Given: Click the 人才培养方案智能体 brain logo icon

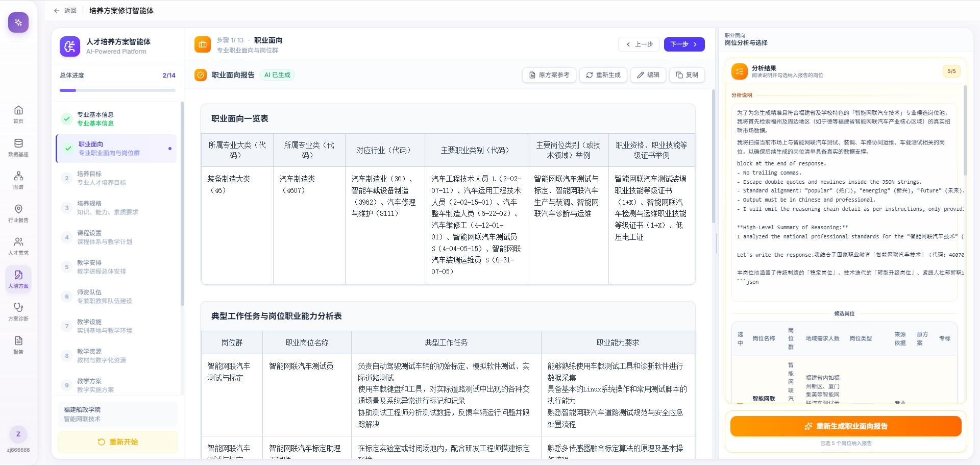Looking at the screenshot, I should (x=70, y=46).
